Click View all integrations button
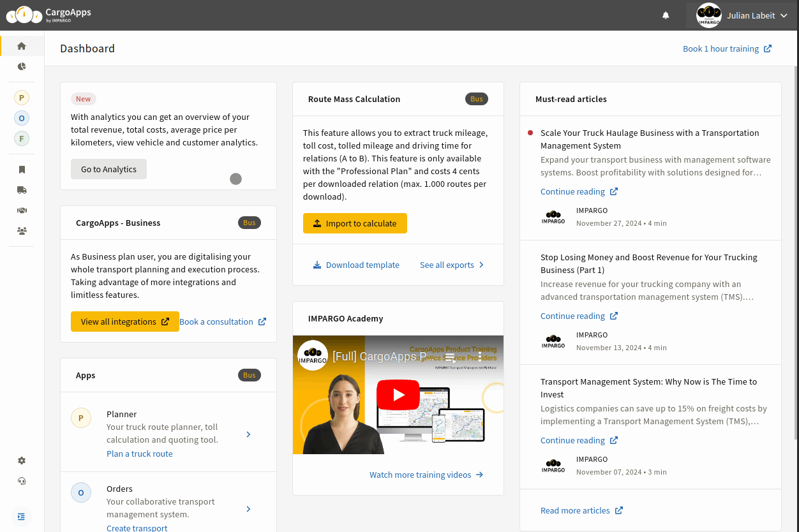 coord(125,321)
